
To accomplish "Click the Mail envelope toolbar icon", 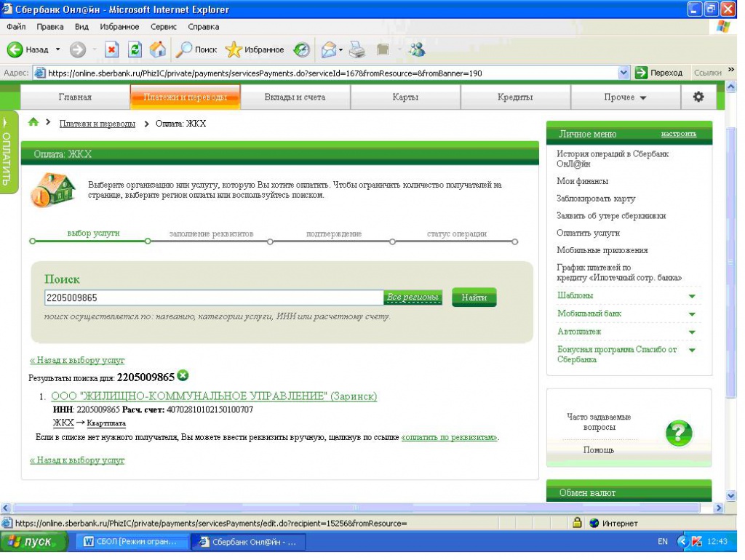I will [329, 49].
